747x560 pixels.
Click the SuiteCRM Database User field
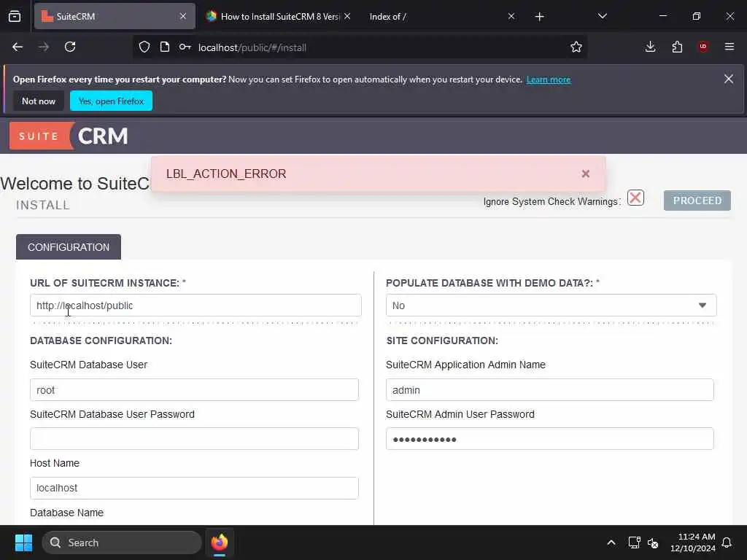(x=194, y=390)
